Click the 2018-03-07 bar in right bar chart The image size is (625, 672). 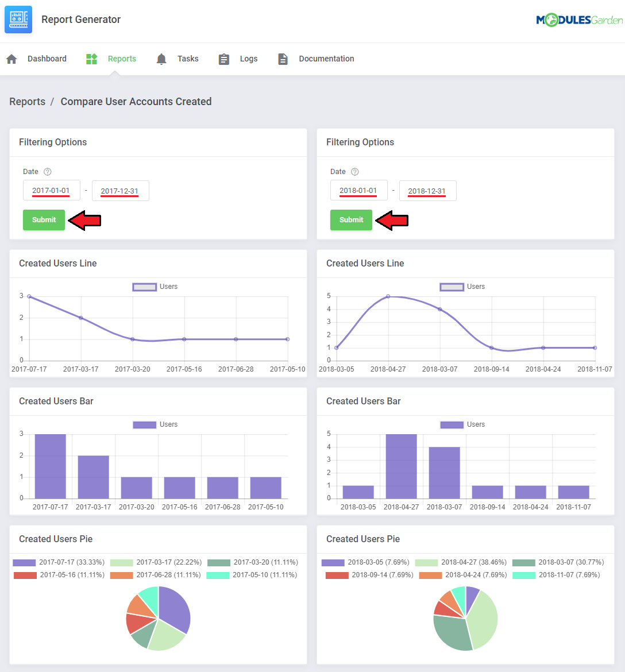[445, 473]
